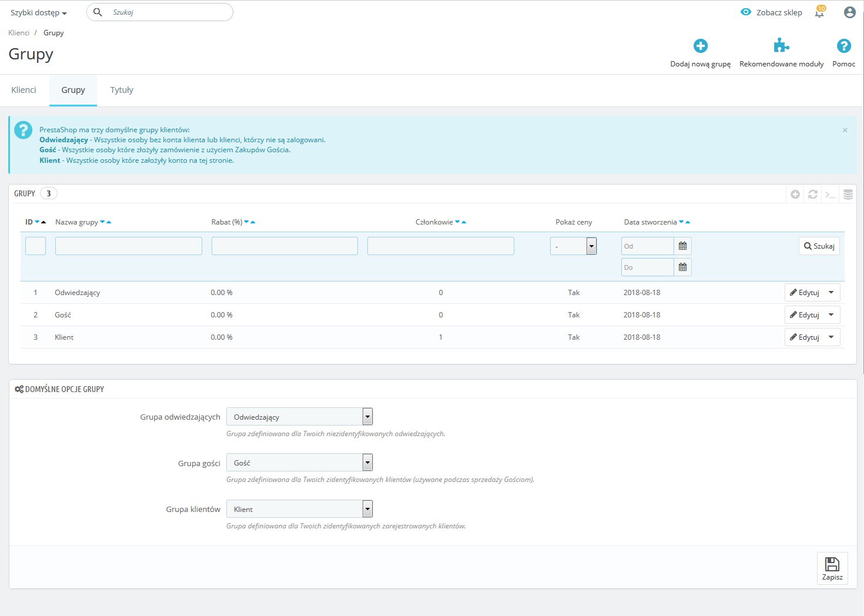864x616 pixels.
Task: Open the Pokaż ceny filter dropdown
Action: (573, 246)
